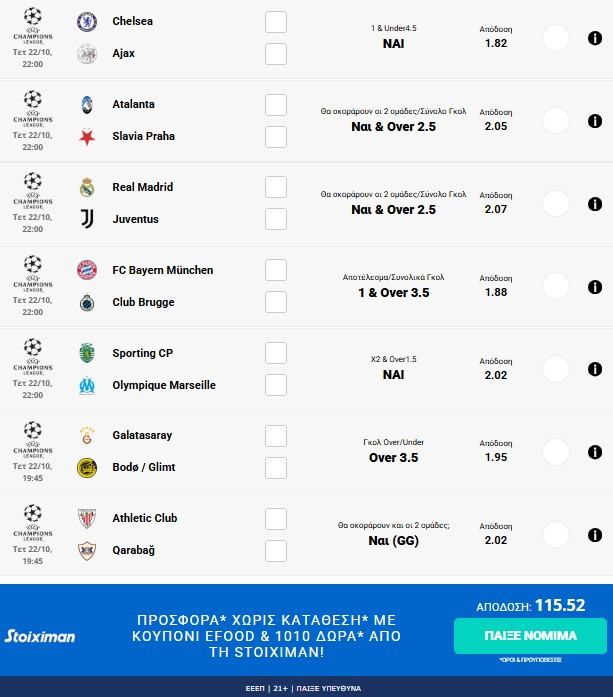Viewport: 613px width, 697px height.
Task: Click the Chelsea team crest icon
Action: pyautogui.click(x=87, y=21)
